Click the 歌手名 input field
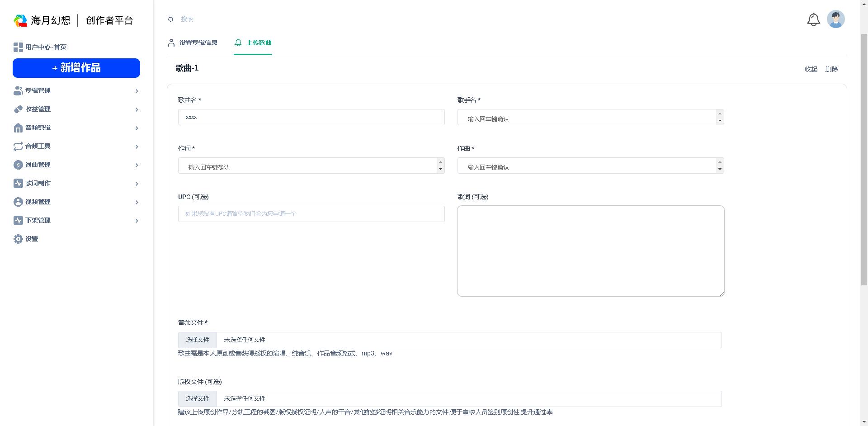868x426 pixels. [590, 117]
